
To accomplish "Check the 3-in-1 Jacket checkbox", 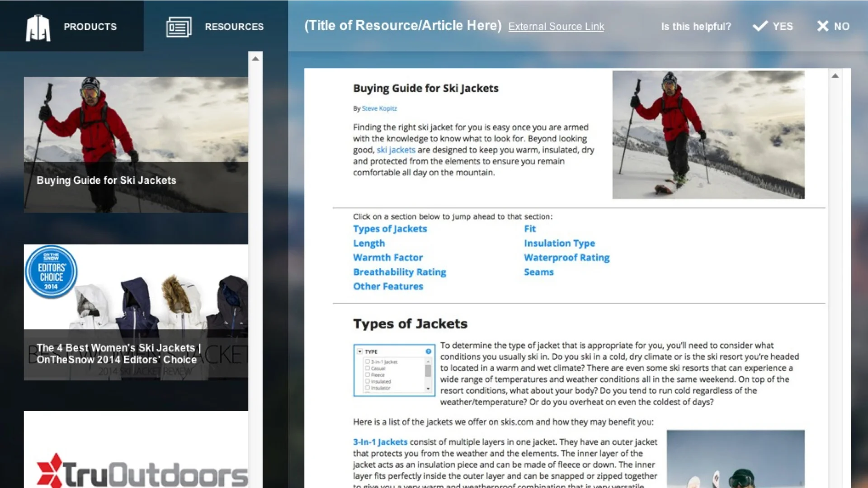I will click(x=367, y=361).
